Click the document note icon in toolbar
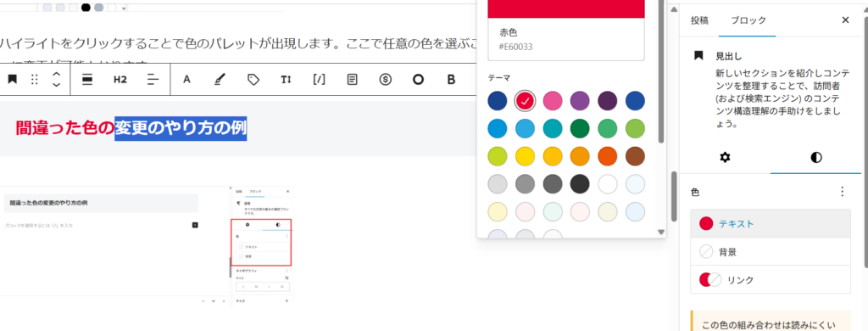 [352, 79]
